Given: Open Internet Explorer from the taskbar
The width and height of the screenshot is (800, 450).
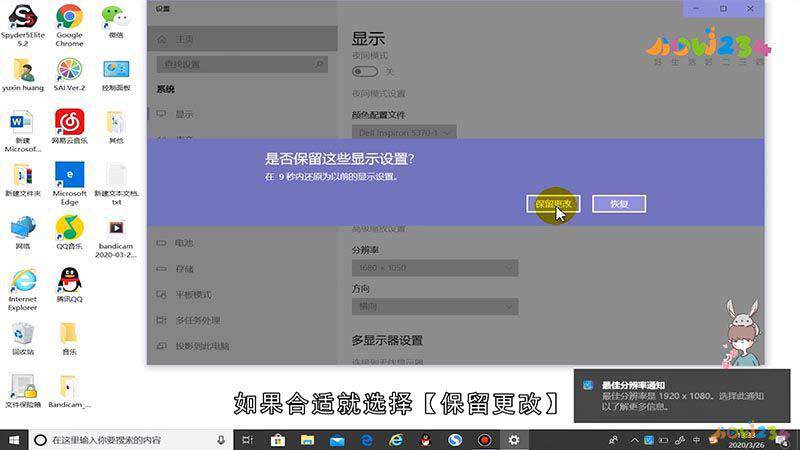Looking at the screenshot, I should point(396,440).
